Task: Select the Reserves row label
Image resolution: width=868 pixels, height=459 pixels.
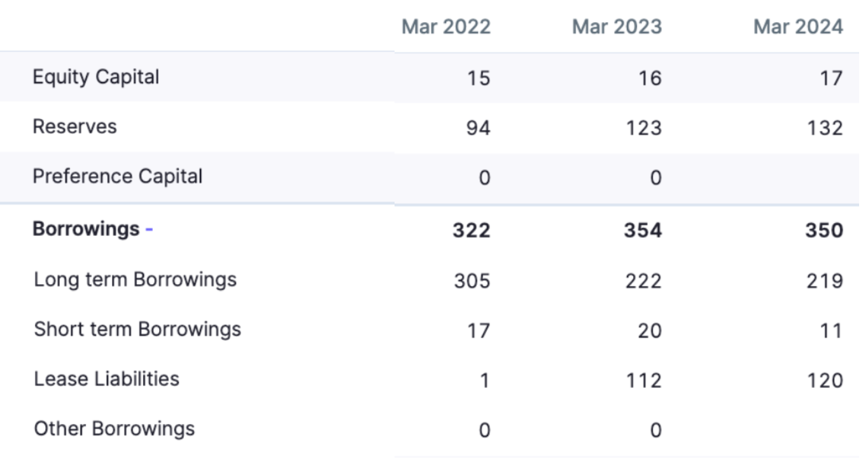Action: click(75, 127)
